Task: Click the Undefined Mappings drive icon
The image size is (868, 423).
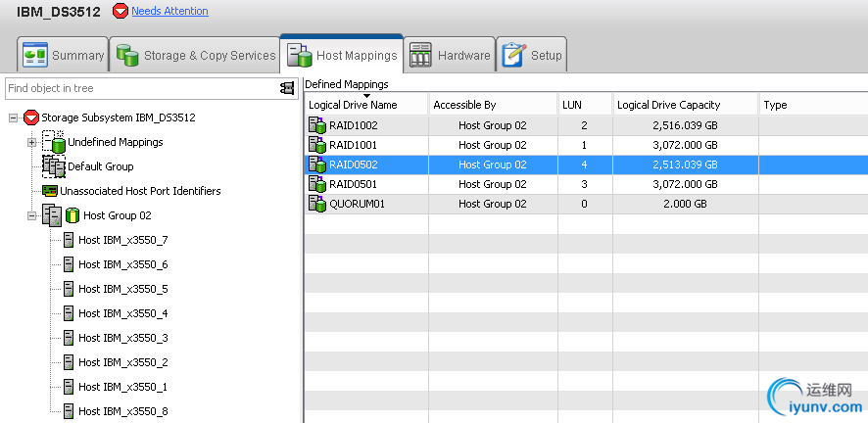Action: 54,142
